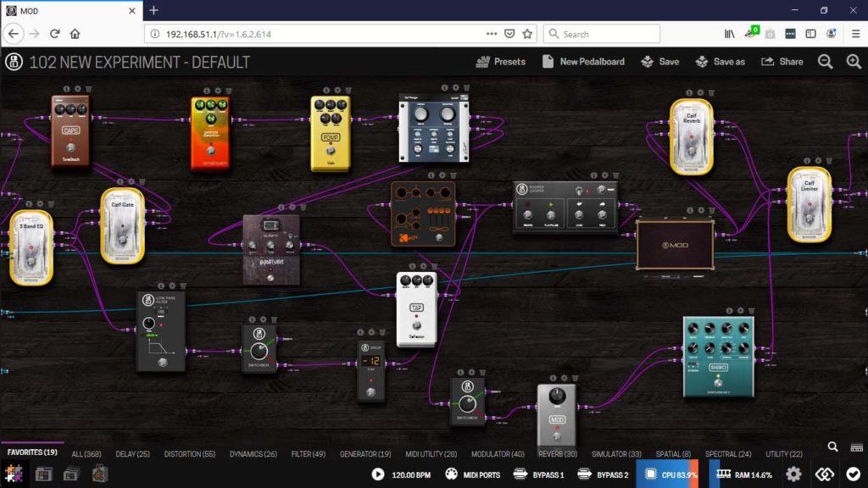Toggle the 3 Band EQ footswitch
This screenshot has width=868, height=488.
[x=31, y=263]
